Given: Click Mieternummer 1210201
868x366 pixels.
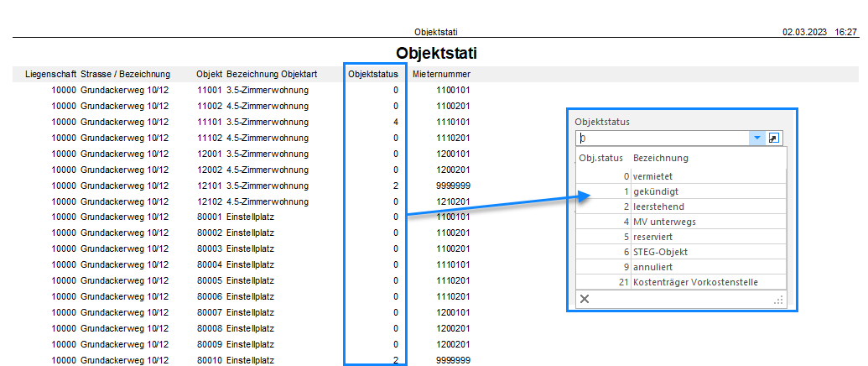Looking at the screenshot, I should tap(454, 201).
